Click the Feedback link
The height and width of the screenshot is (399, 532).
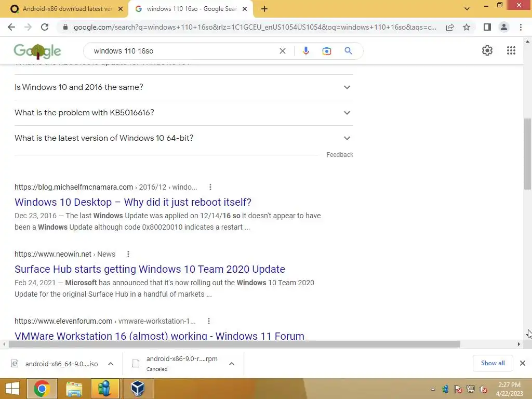pyautogui.click(x=340, y=155)
